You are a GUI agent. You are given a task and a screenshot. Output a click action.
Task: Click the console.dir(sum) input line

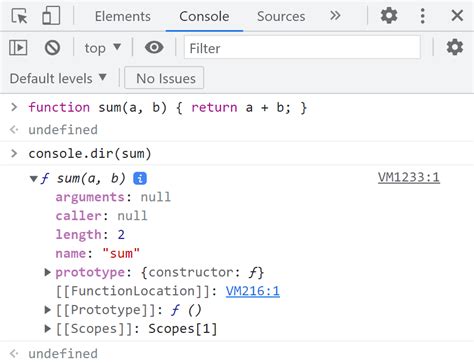point(90,154)
